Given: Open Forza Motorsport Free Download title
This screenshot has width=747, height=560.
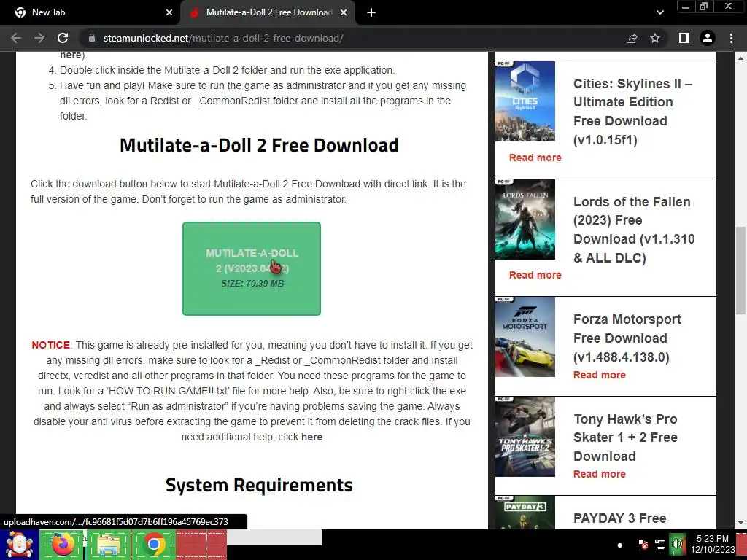Looking at the screenshot, I should coord(627,338).
